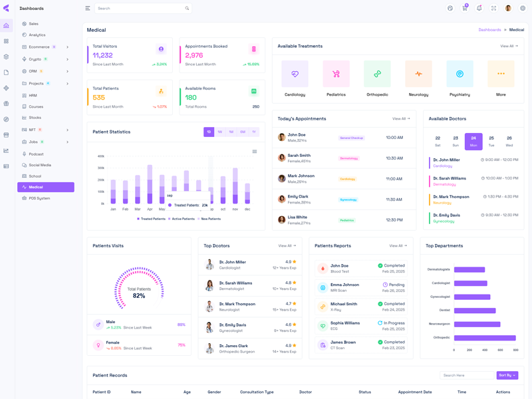Toggle Treated Patients legend series
The image size is (532, 399).
pyautogui.click(x=152, y=219)
